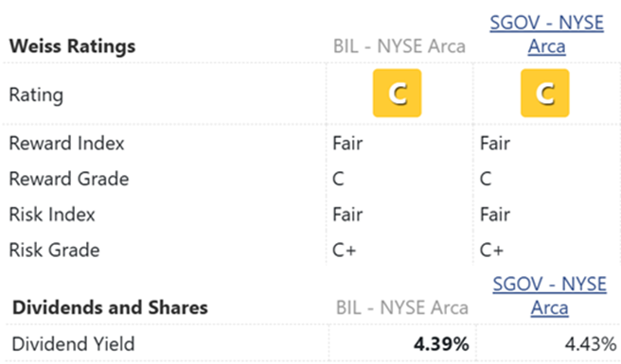Select the Rating row label

coord(36,95)
